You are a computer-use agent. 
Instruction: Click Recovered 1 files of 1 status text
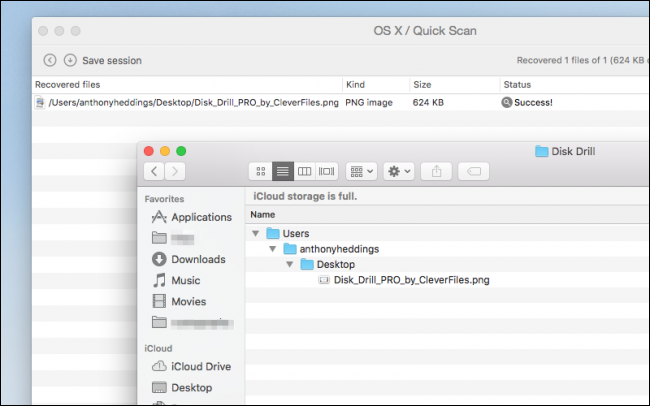[x=582, y=61]
